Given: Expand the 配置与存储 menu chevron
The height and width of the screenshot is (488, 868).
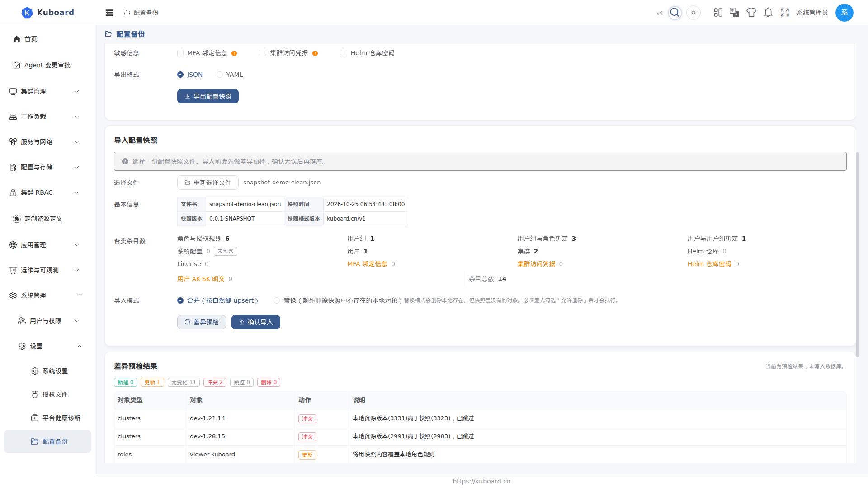Looking at the screenshot, I should pos(77,167).
